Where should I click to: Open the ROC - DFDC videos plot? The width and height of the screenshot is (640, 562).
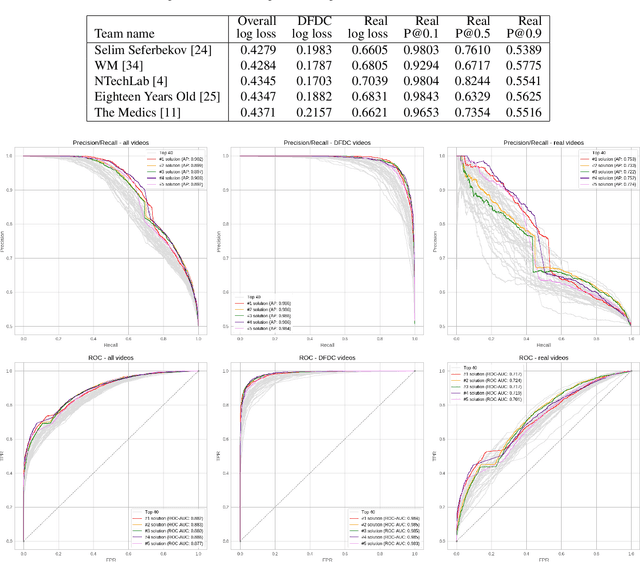[x=326, y=455]
